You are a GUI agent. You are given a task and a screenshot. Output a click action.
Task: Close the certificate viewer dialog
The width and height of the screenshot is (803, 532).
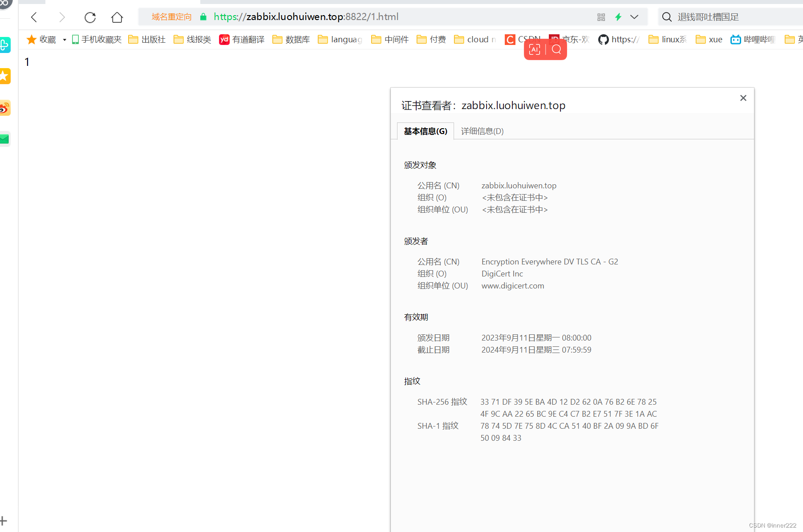(x=743, y=98)
